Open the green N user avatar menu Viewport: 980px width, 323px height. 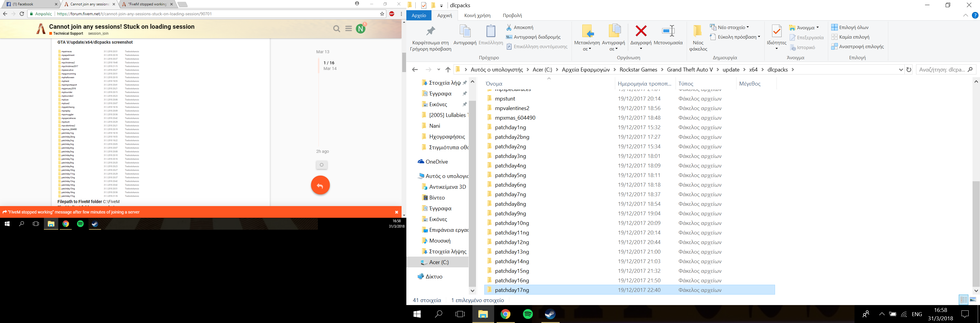click(361, 29)
